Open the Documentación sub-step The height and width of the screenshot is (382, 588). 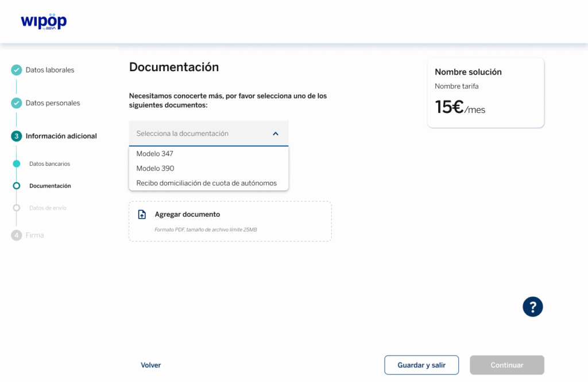click(x=50, y=186)
